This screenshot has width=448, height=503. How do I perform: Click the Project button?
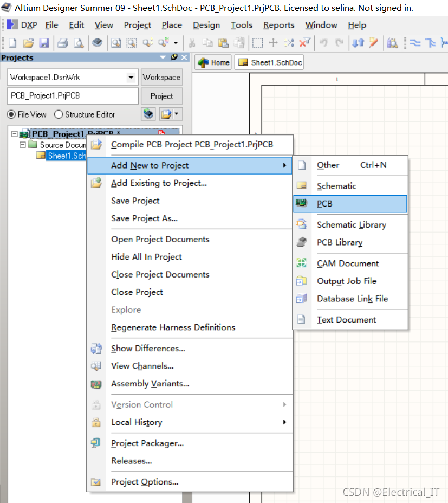click(x=161, y=96)
